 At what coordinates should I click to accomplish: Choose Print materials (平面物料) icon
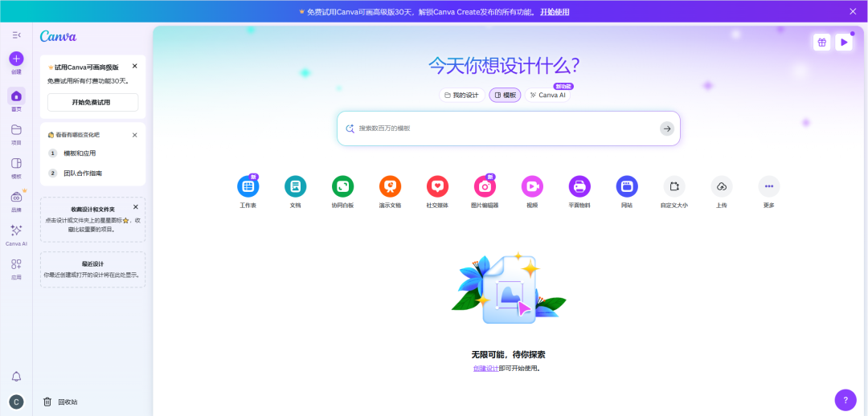click(579, 186)
